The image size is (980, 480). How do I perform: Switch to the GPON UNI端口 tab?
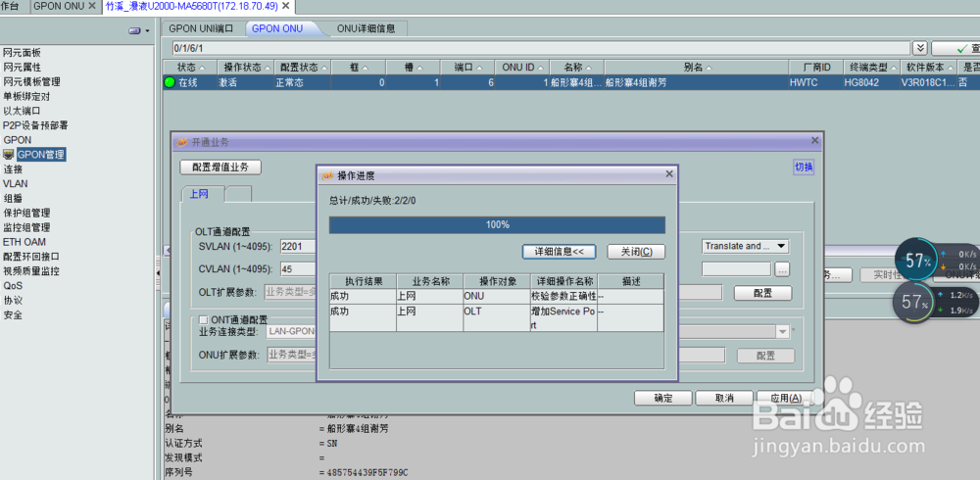click(201, 28)
